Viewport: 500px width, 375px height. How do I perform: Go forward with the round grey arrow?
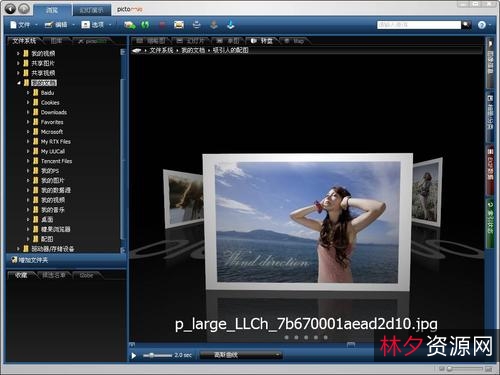click(x=24, y=9)
